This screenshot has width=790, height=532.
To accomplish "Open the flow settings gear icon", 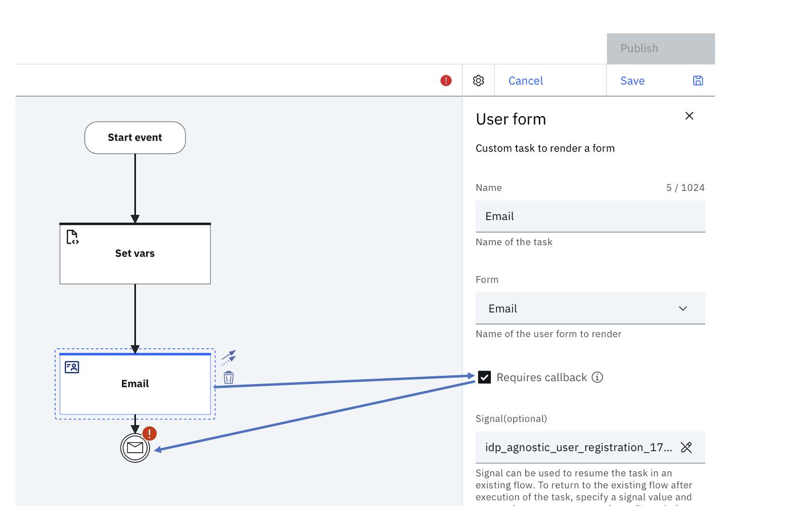I will pos(478,81).
